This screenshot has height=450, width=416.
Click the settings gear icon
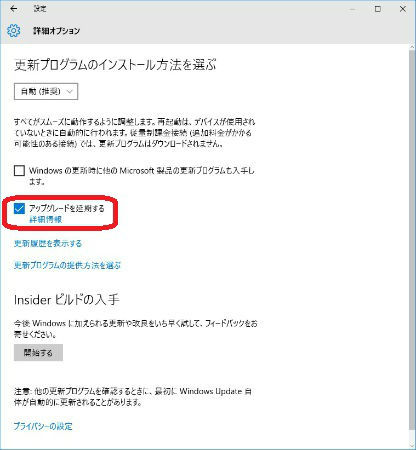coord(13,31)
